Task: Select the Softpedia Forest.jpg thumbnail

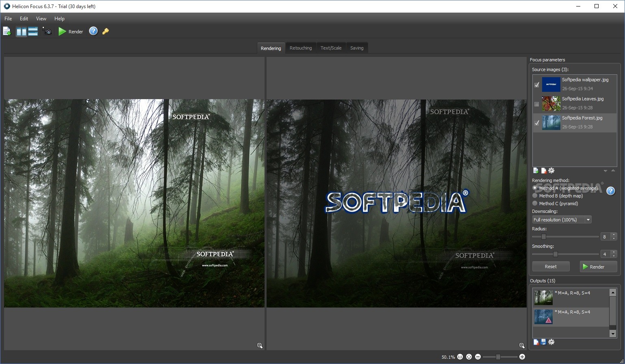Action: [551, 123]
